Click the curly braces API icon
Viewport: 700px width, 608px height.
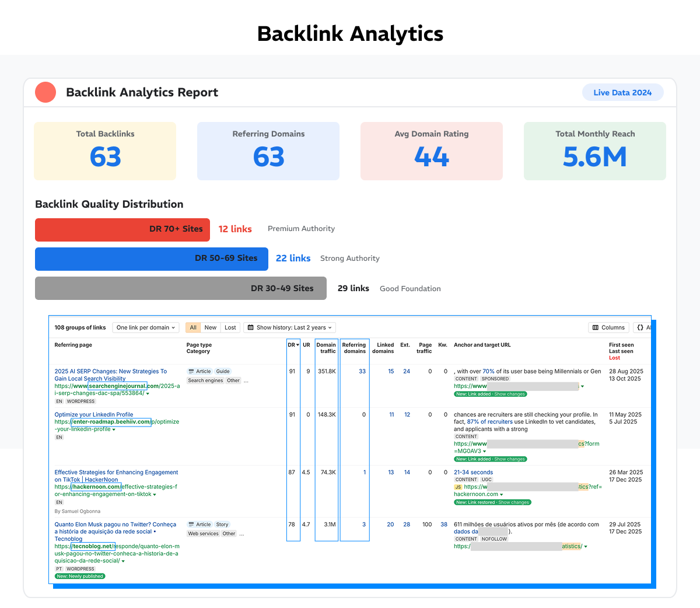(x=640, y=328)
